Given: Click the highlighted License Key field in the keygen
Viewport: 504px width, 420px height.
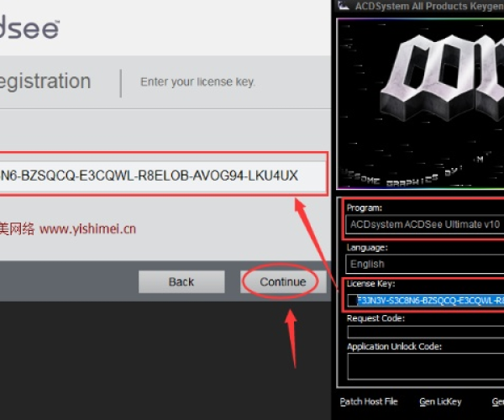Looking at the screenshot, I should [430, 300].
